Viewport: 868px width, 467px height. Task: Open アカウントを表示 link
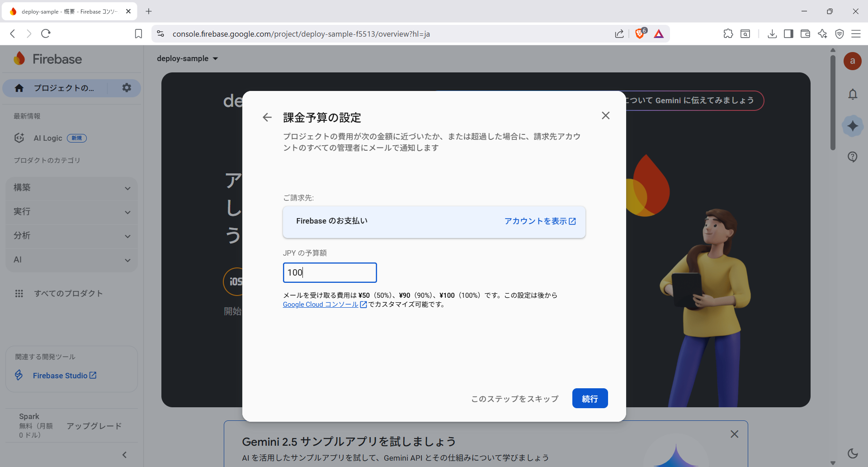click(x=540, y=221)
